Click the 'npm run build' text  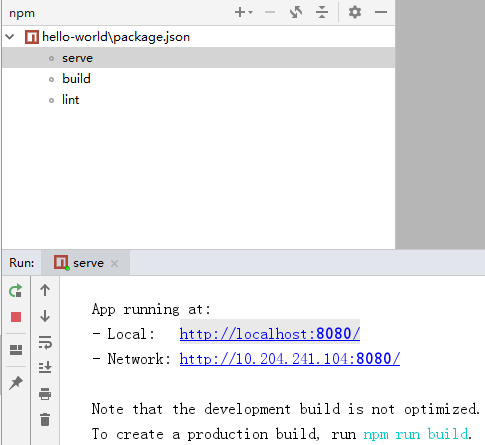coord(416,434)
